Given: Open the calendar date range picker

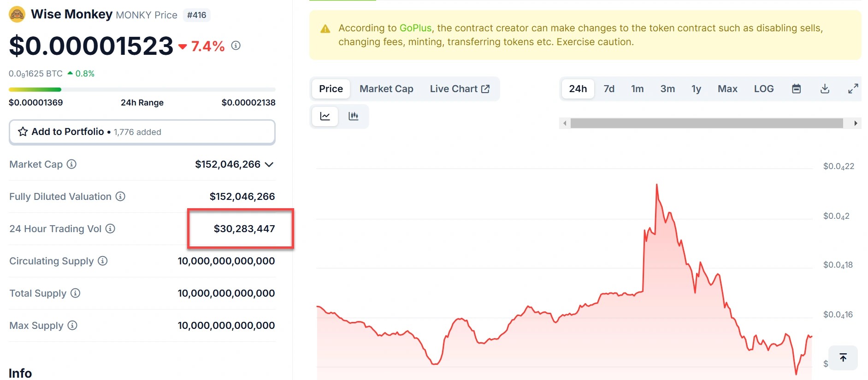Looking at the screenshot, I should coord(796,89).
